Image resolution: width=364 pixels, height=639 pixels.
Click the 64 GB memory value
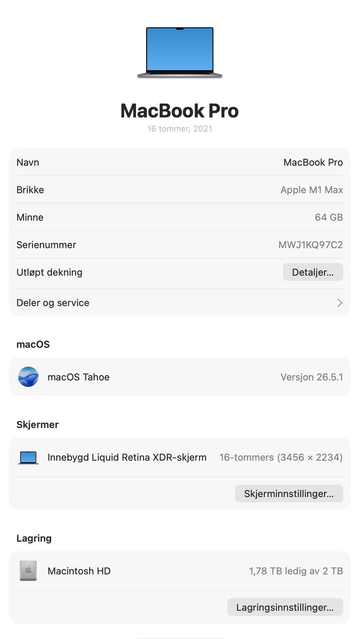pos(329,217)
